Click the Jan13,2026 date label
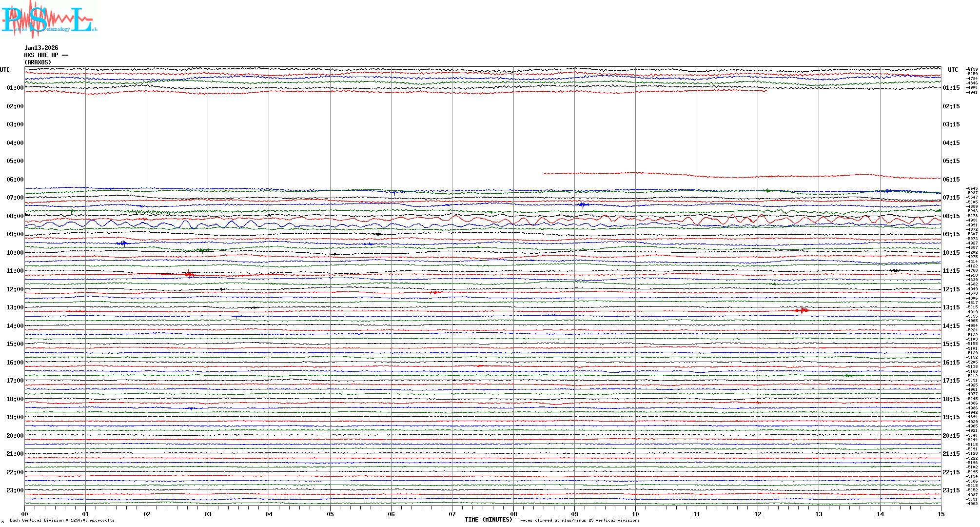 [41, 48]
